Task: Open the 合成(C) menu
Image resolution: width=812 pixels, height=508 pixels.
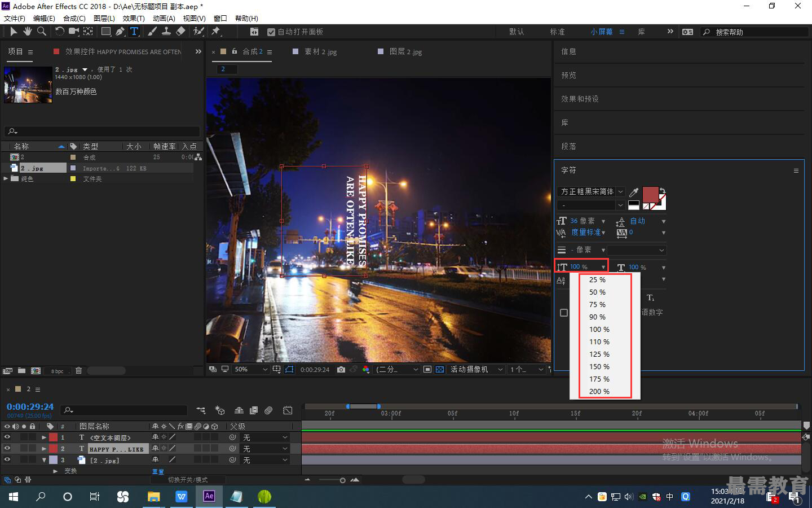Action: [74, 18]
